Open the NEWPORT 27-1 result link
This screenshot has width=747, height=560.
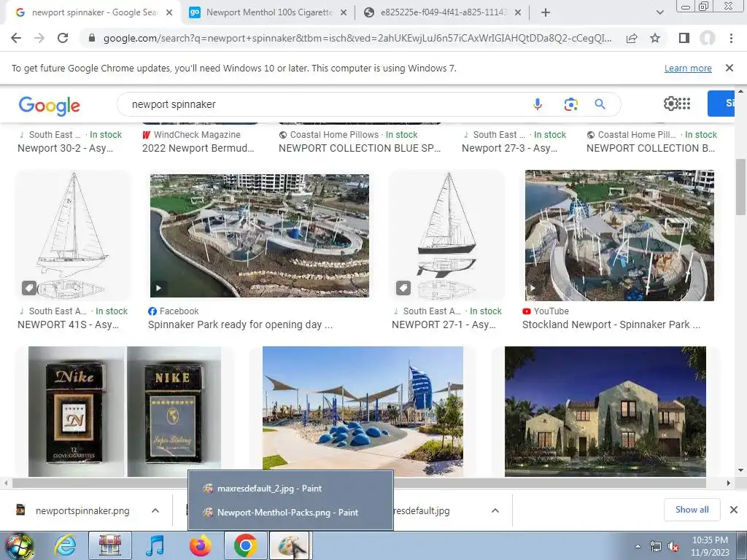pos(444,324)
